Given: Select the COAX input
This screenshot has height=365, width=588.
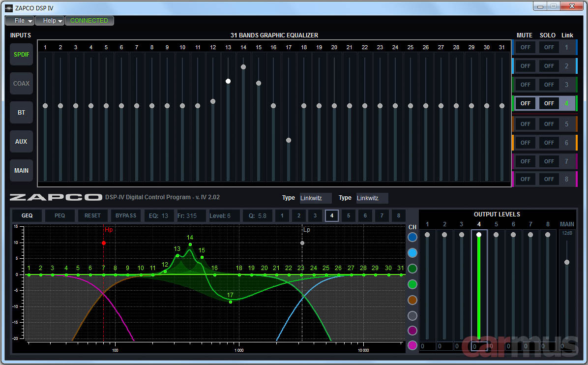Looking at the screenshot, I should (x=21, y=83).
